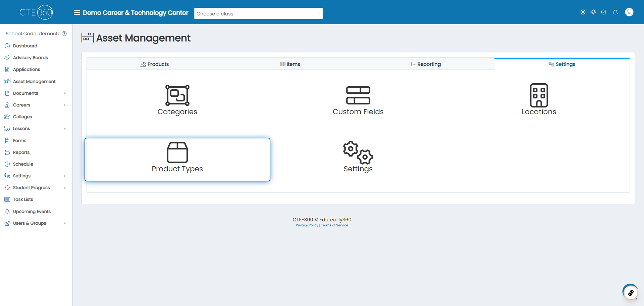
Task: Click the Reports printer icon
Action: (x=7, y=152)
